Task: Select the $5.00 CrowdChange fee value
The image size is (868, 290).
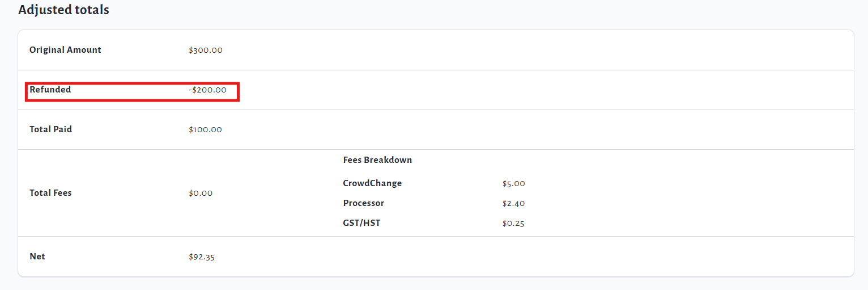Action: [x=513, y=183]
